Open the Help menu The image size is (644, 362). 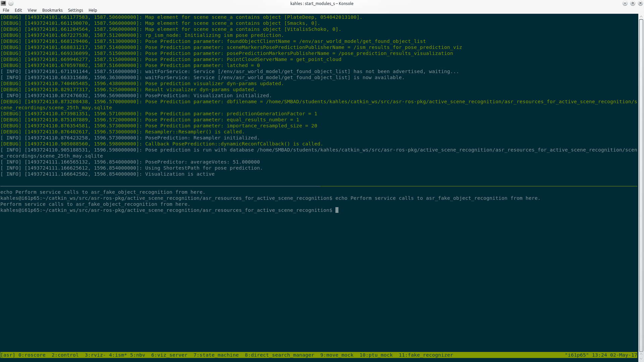click(93, 10)
